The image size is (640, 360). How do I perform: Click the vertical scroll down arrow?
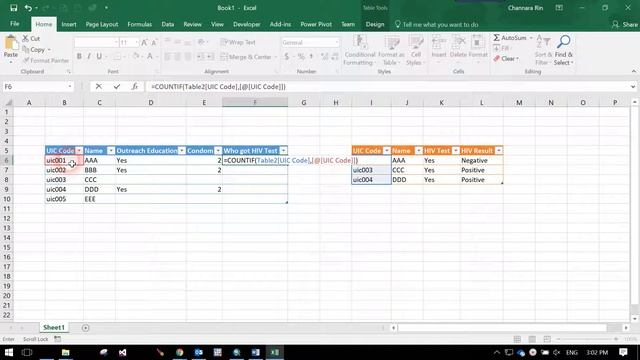coord(634,319)
